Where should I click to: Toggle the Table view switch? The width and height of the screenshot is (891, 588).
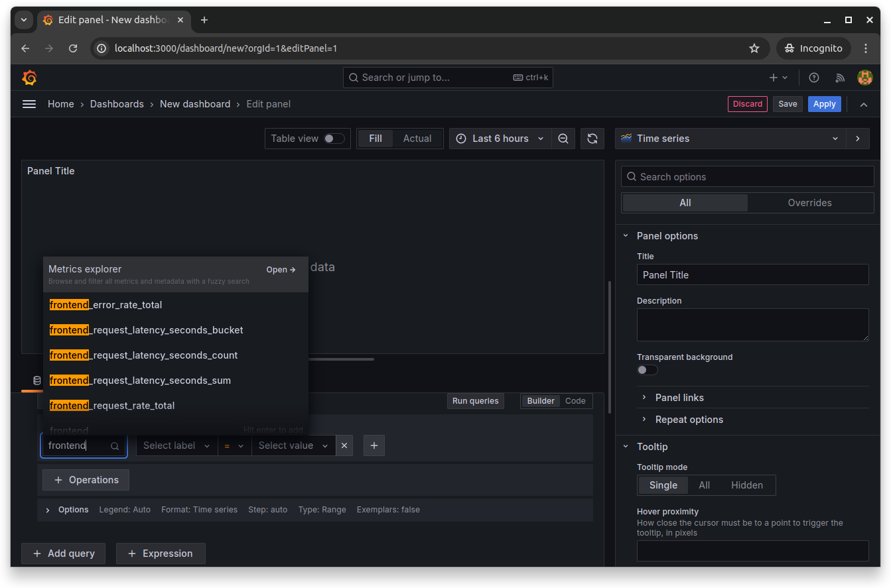334,139
